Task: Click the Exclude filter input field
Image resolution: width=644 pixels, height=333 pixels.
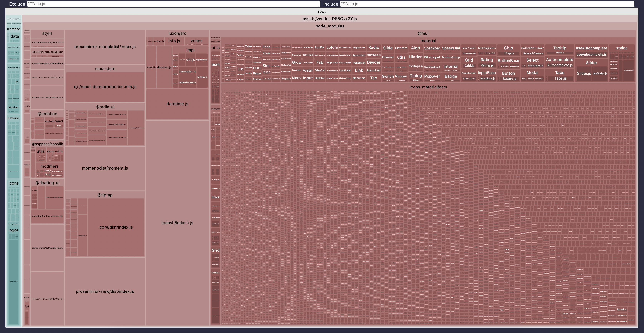Action: 174,4
